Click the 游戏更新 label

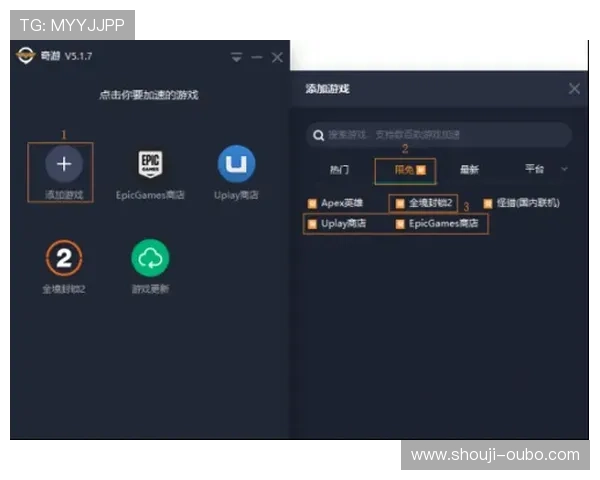[150, 289]
